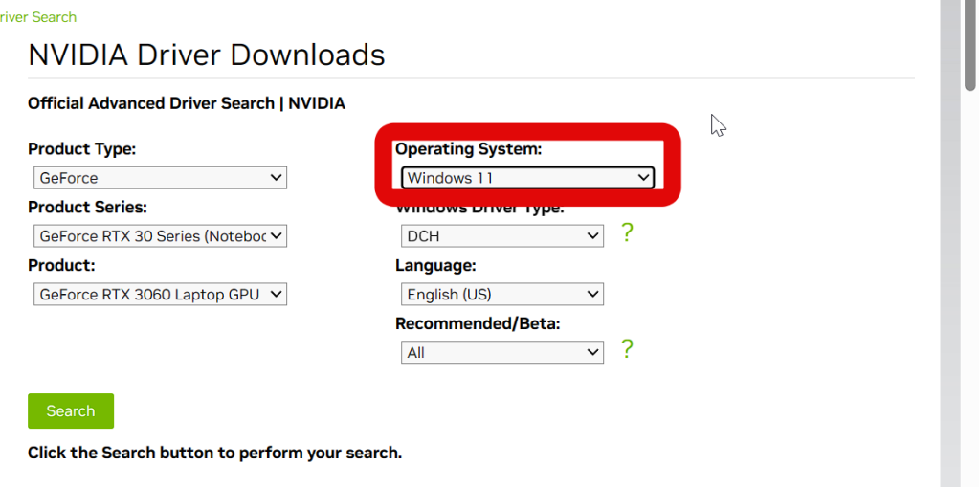Click the Product Type label
The image size is (980, 487).
[82, 149]
